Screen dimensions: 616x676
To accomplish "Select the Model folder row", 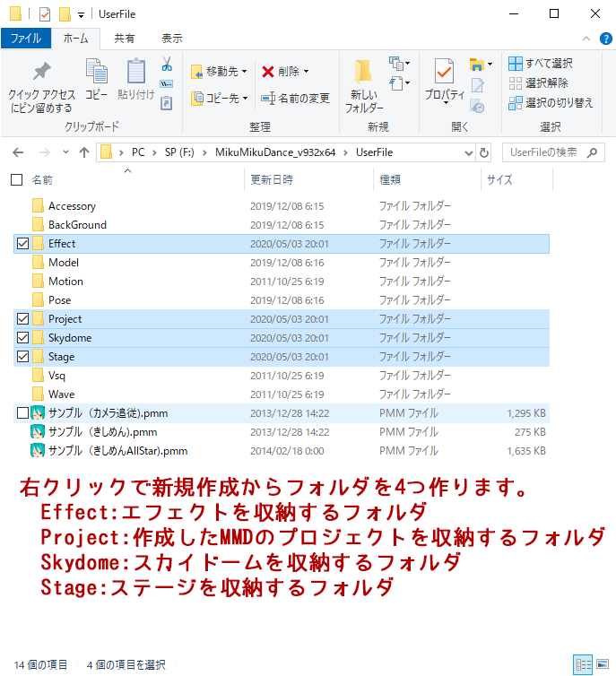I will coord(282,263).
